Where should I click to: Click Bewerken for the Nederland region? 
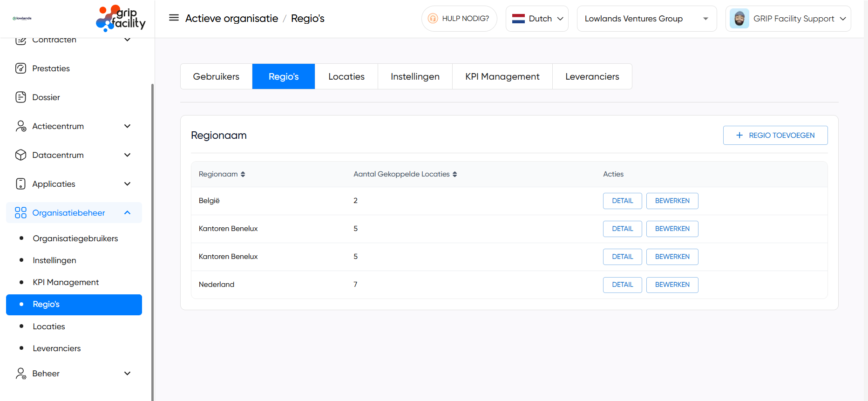(672, 285)
